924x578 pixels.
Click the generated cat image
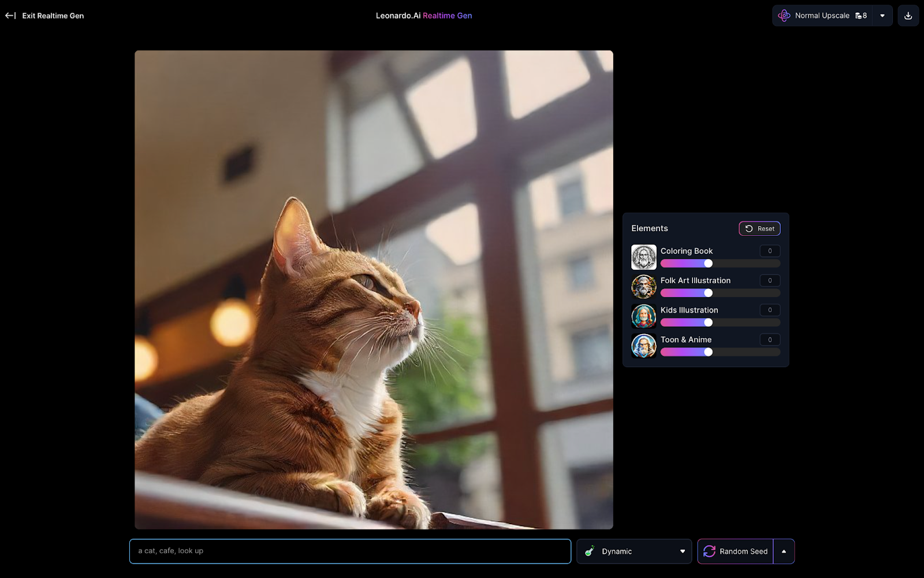tap(374, 290)
